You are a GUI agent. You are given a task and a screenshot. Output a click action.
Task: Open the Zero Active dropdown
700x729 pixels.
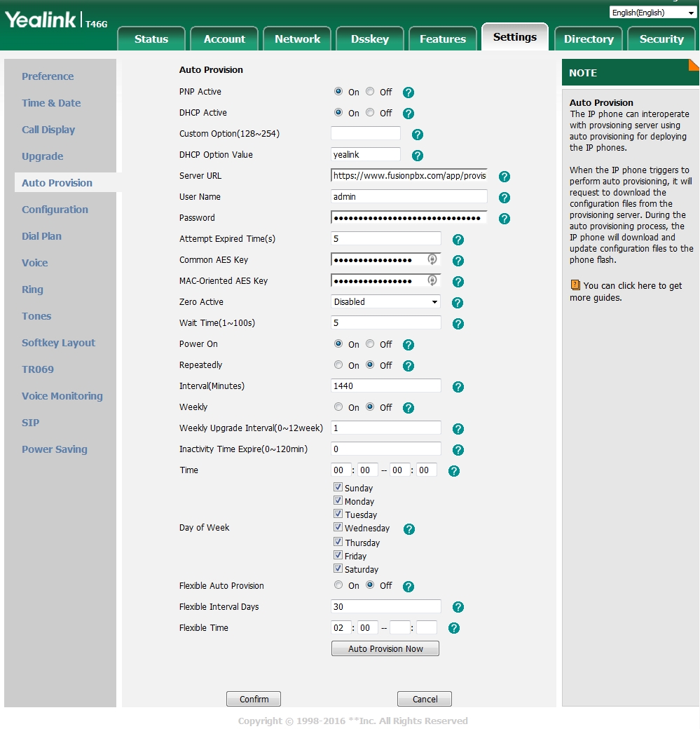click(x=385, y=302)
